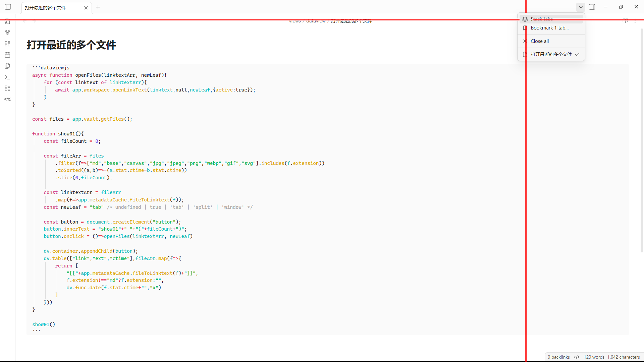The height and width of the screenshot is (362, 644).
Task: Click the .toSorted ctime code line
Action: coord(121,170)
